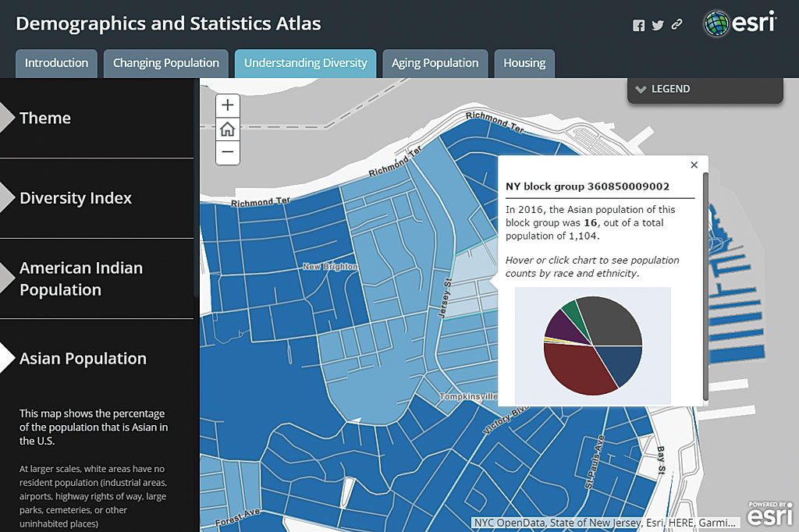This screenshot has height=532, width=799.
Task: Share atlas on Twitter
Action: (x=658, y=25)
